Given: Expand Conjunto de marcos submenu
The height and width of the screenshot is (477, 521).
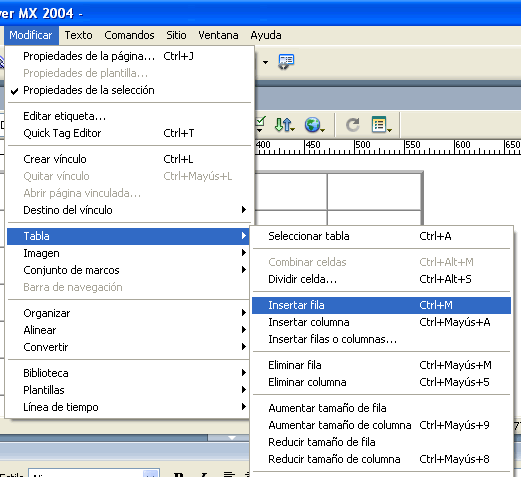Looking at the screenshot, I should click(129, 270).
